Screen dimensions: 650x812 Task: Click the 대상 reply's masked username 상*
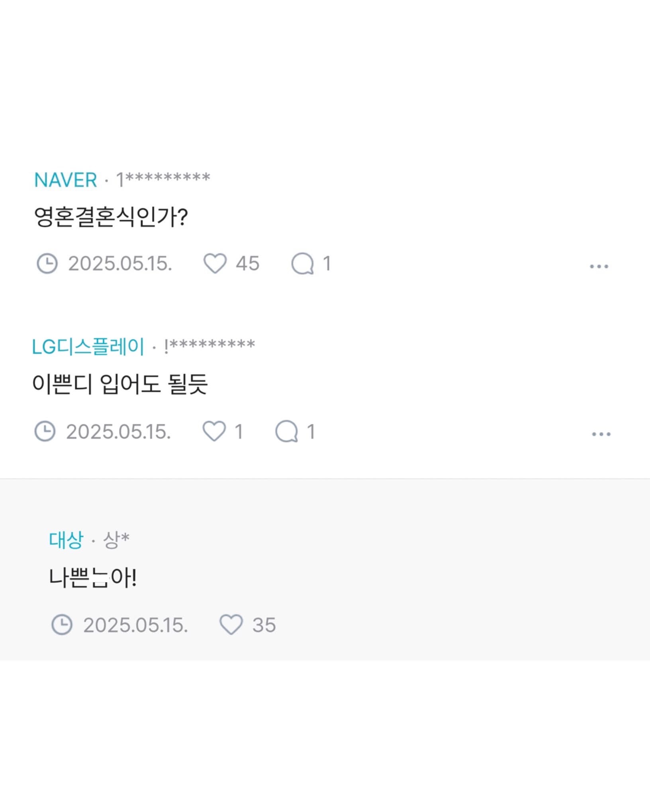[x=116, y=540]
